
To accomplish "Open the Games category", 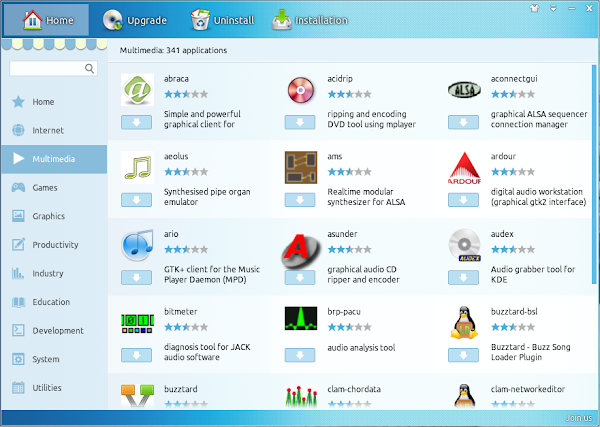I will (x=54, y=187).
